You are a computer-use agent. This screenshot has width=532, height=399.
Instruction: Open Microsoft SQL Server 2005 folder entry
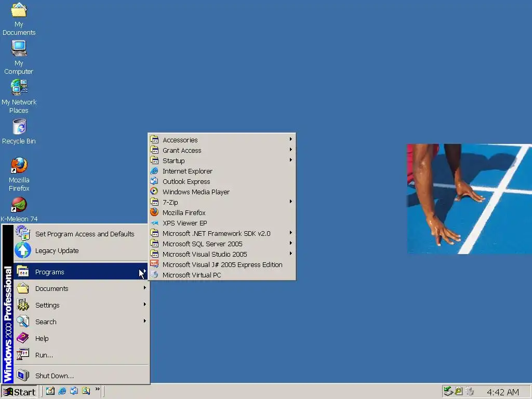(222, 244)
